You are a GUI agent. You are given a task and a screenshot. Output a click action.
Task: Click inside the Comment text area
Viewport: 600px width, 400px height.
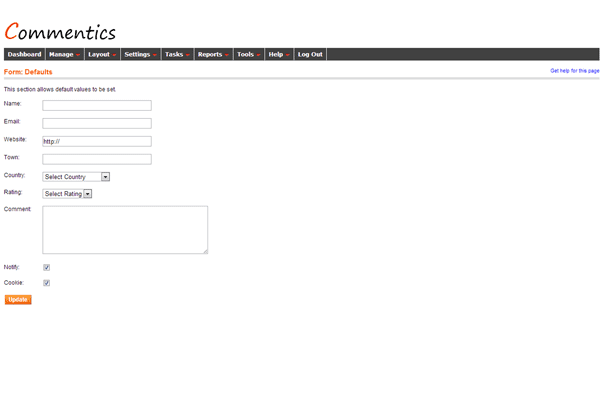tap(125, 230)
